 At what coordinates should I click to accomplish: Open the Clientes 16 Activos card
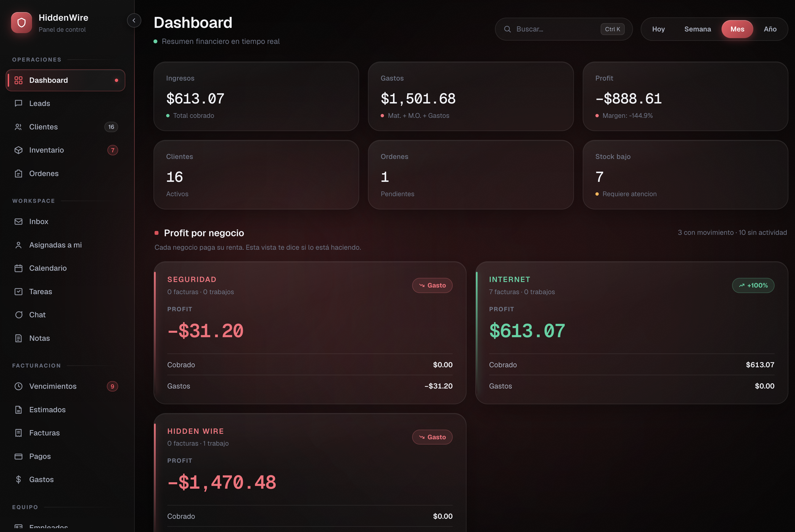point(256,175)
